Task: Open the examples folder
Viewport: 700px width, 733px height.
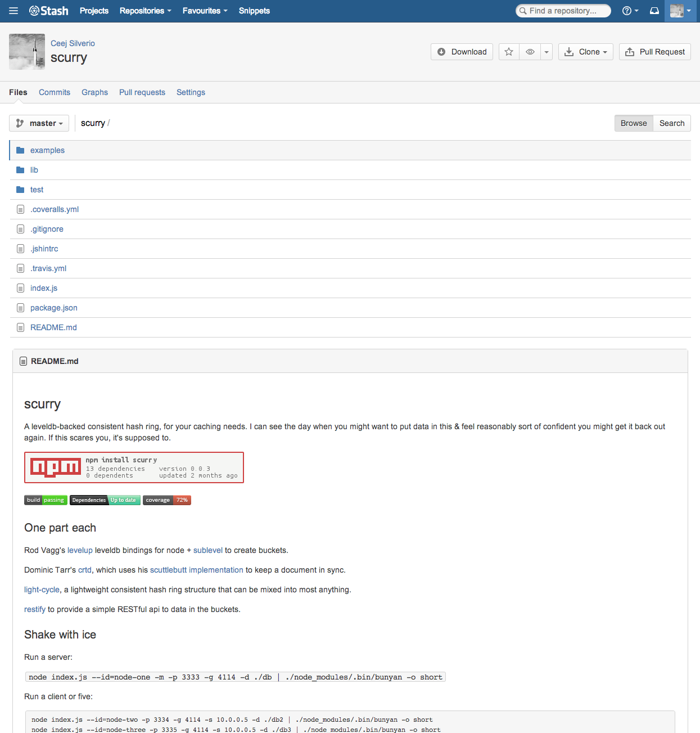Action: point(47,150)
